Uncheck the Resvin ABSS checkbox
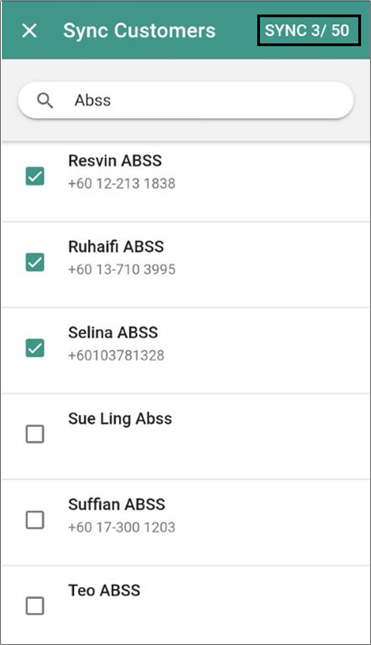The width and height of the screenshot is (371, 645). pos(35,176)
